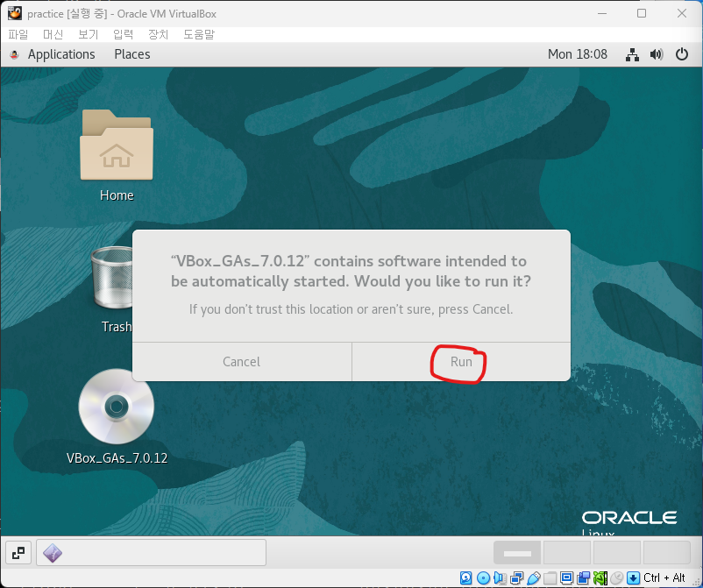The image size is (703, 588).
Task: Click the Oracle Linux icon beside Applications
Action: pos(14,54)
